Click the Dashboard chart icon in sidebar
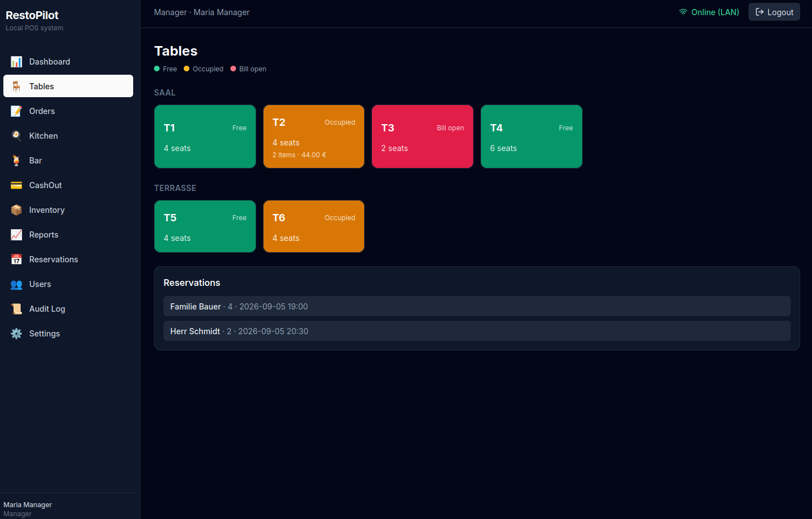This screenshot has height=519, width=812. tap(16, 62)
